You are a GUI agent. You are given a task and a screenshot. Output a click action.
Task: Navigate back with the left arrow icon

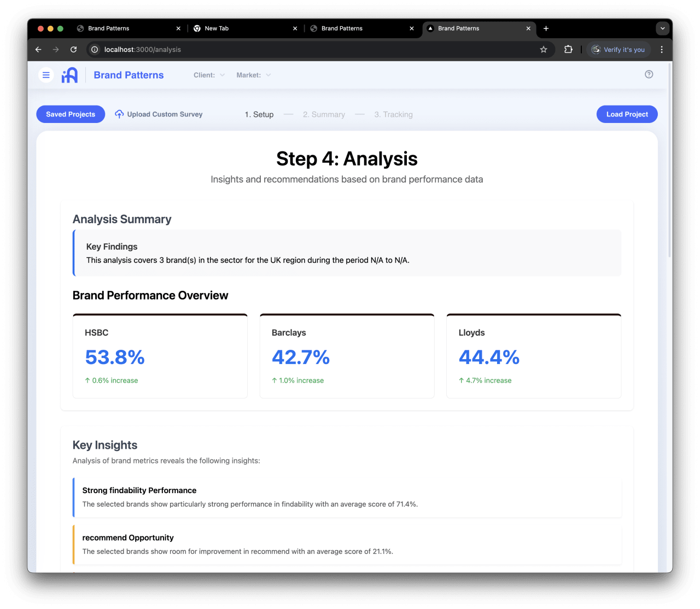(38, 49)
